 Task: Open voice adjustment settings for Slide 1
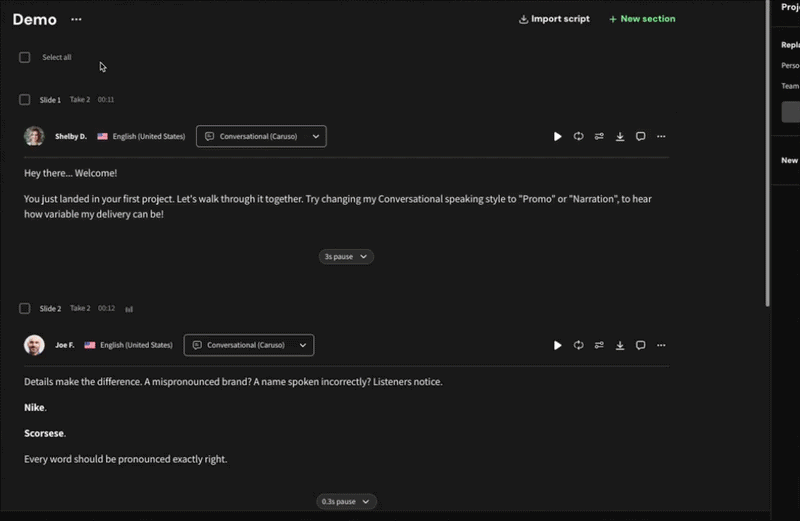(599, 137)
